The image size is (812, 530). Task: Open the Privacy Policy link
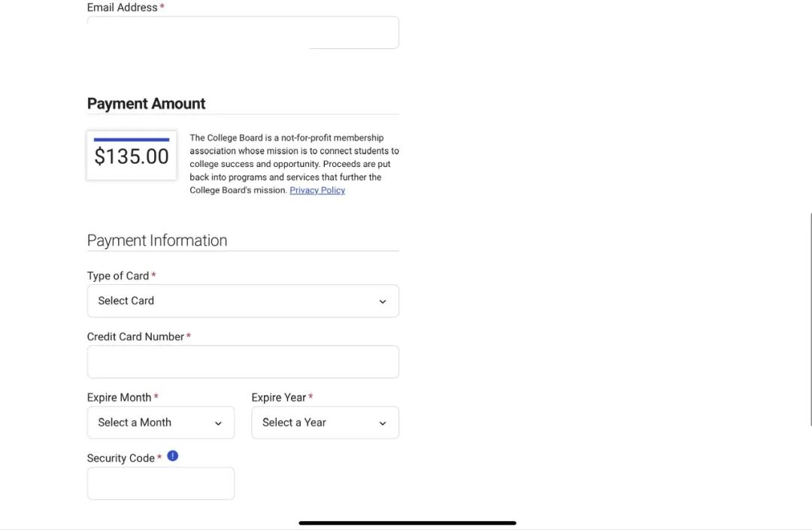317,190
